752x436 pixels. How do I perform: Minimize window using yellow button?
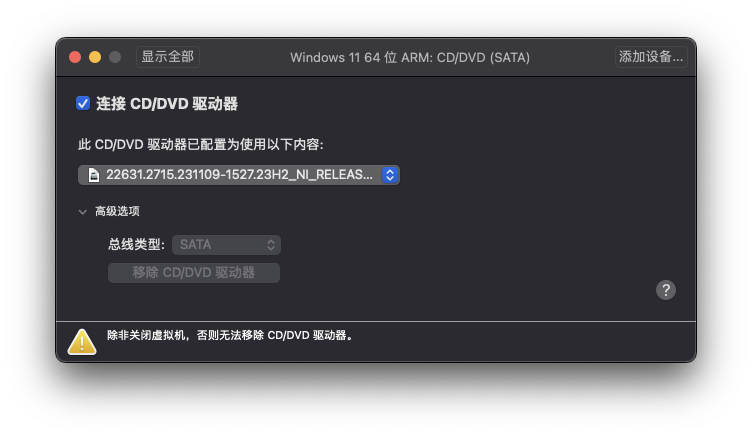point(95,57)
